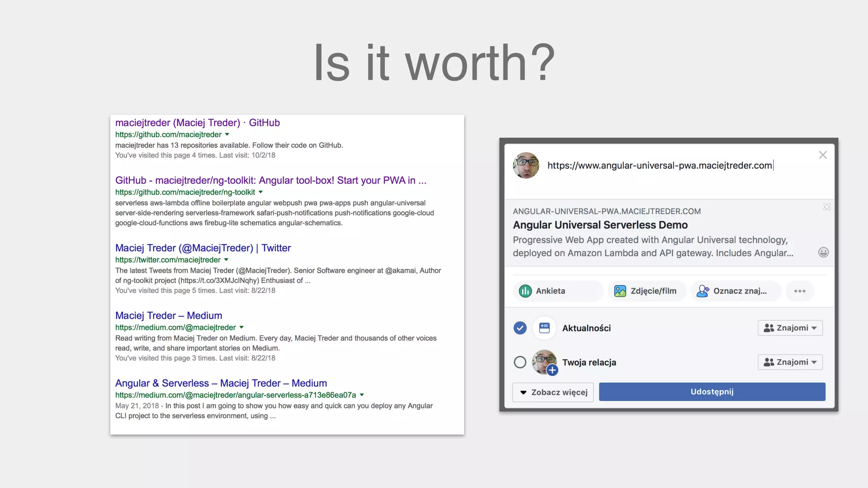Click the Ankieta poll icon

(x=525, y=291)
